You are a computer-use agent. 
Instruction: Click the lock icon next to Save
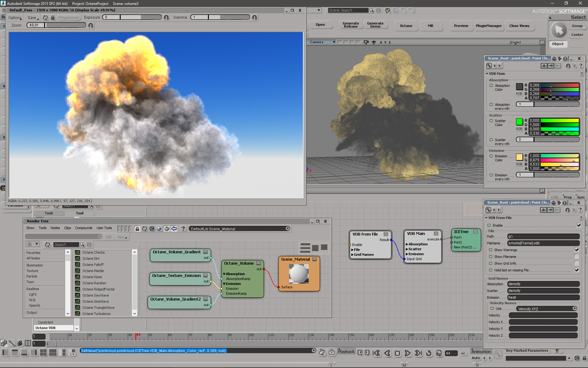pyautogui.click(x=53, y=17)
